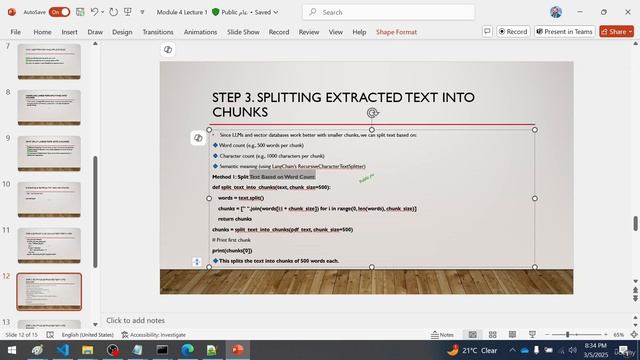Repeat the last action with Redo icon

pos(113,12)
